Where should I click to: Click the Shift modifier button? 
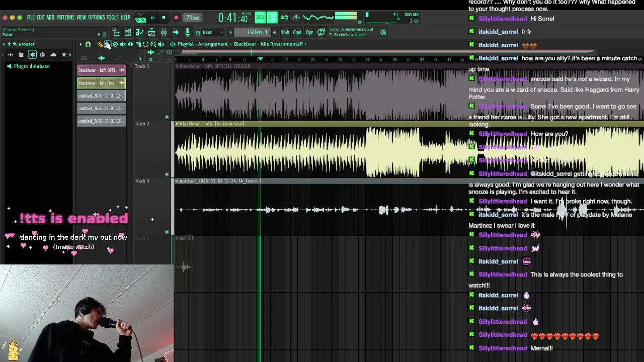point(285,32)
